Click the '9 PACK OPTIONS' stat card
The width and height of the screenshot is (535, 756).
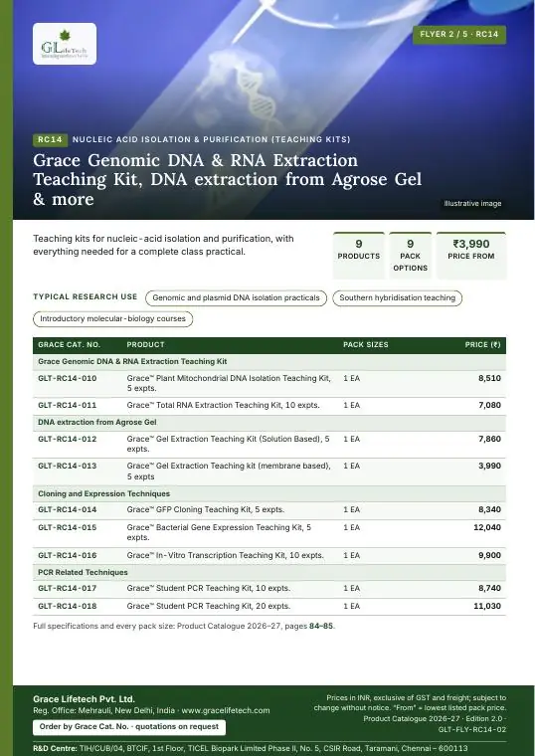pos(410,256)
